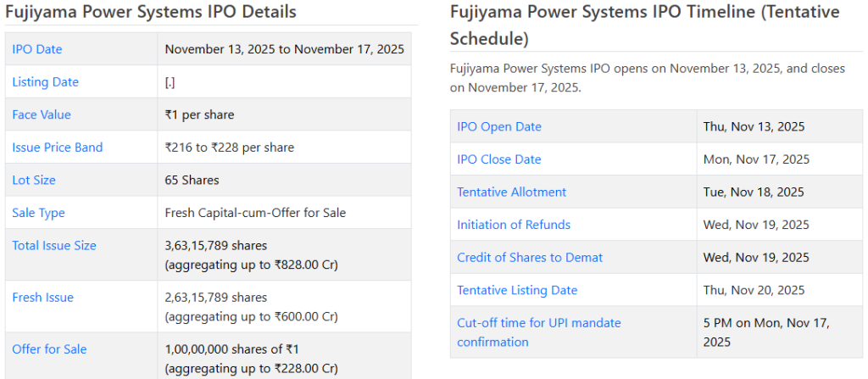Click '(aggregating up to ₹828.00 Cr)' text

251,265
